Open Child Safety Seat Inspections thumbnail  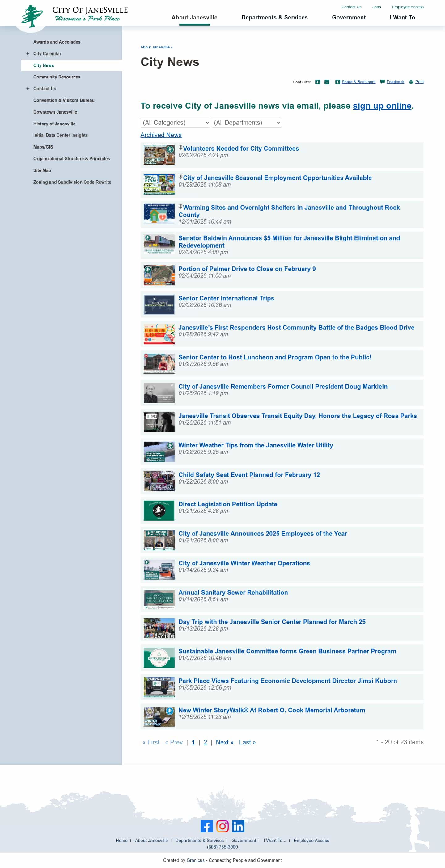tap(159, 481)
